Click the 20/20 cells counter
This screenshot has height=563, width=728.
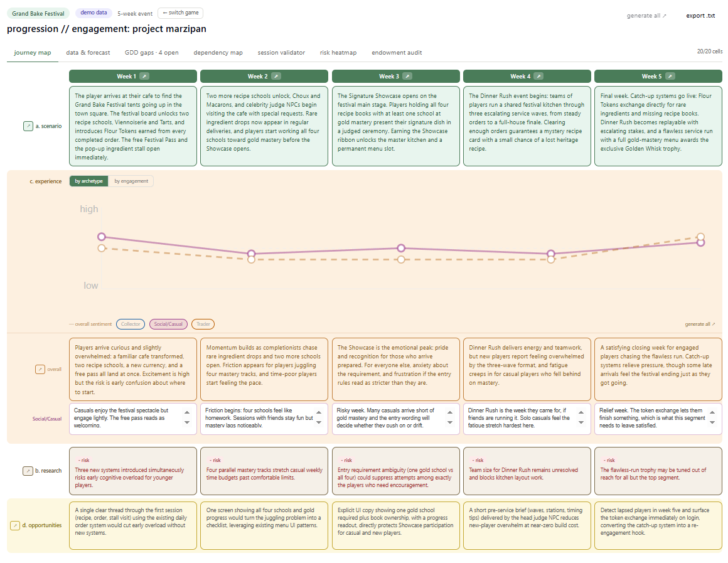[x=709, y=51]
